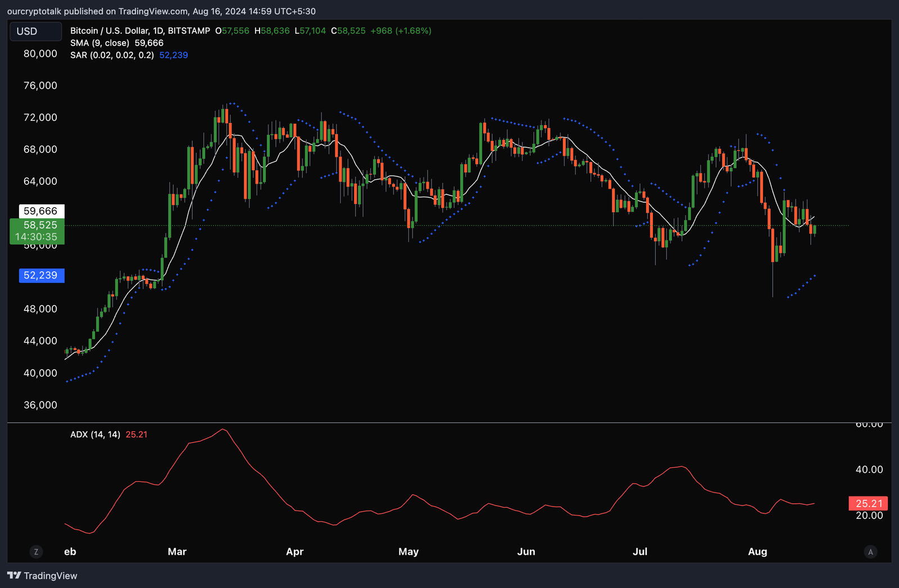The height and width of the screenshot is (588, 899).
Task: Click the 14:30:35 candle countdown timer
Action: pyautogui.click(x=37, y=237)
